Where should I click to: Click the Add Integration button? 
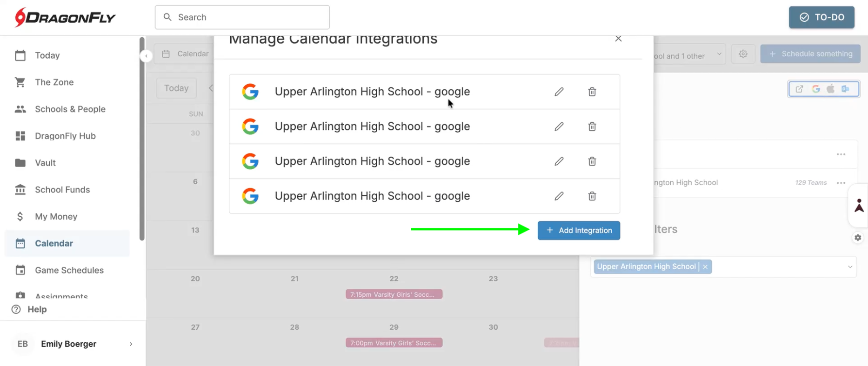coord(579,231)
